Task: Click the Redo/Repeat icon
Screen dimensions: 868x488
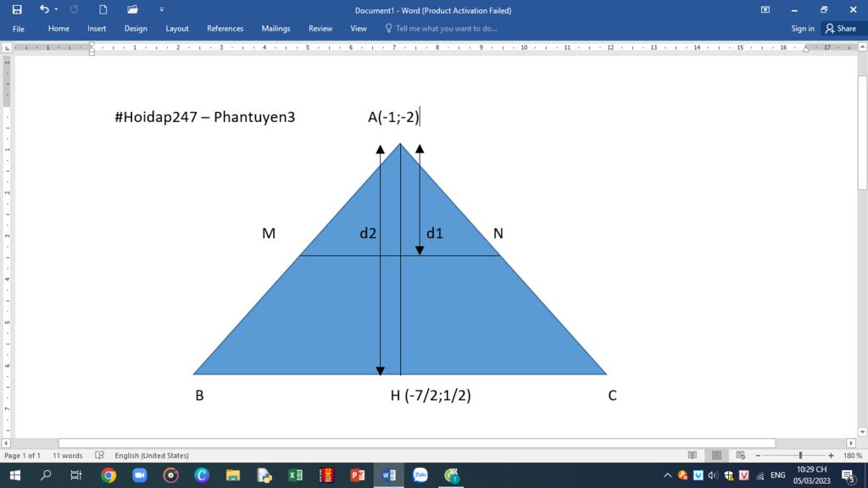Action: [x=74, y=9]
